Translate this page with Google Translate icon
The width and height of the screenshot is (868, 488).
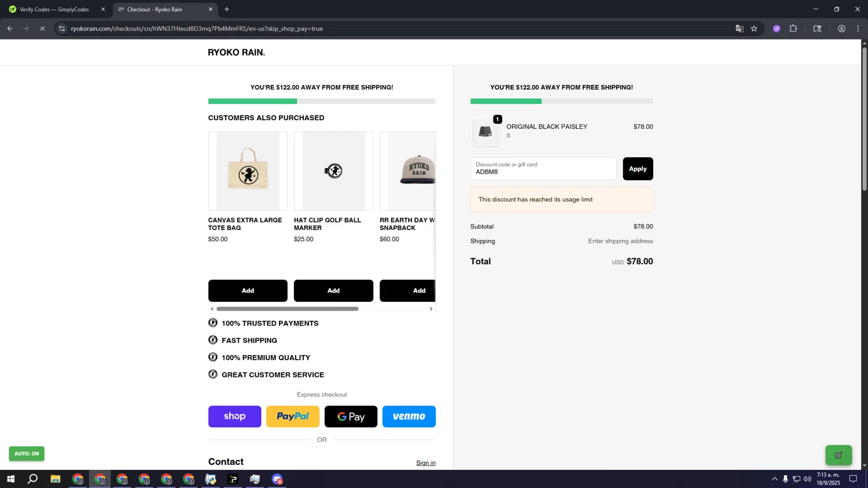coord(739,28)
